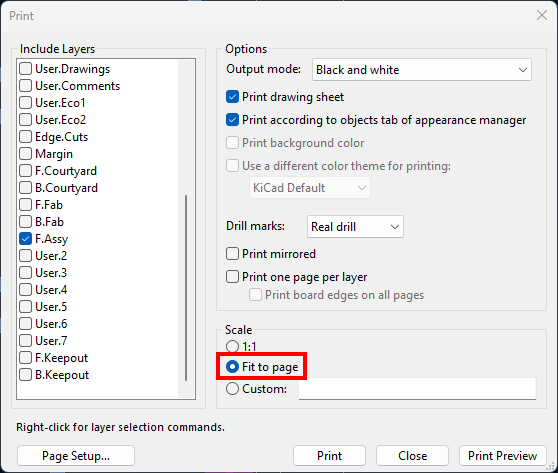Click the Print button
This screenshot has height=473, width=558.
(x=330, y=456)
